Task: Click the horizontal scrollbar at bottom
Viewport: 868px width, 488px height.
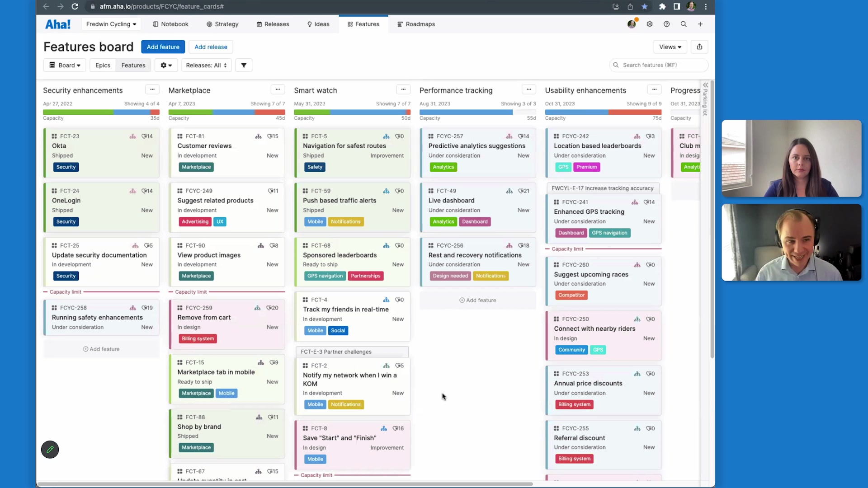Action: pyautogui.click(x=285, y=484)
